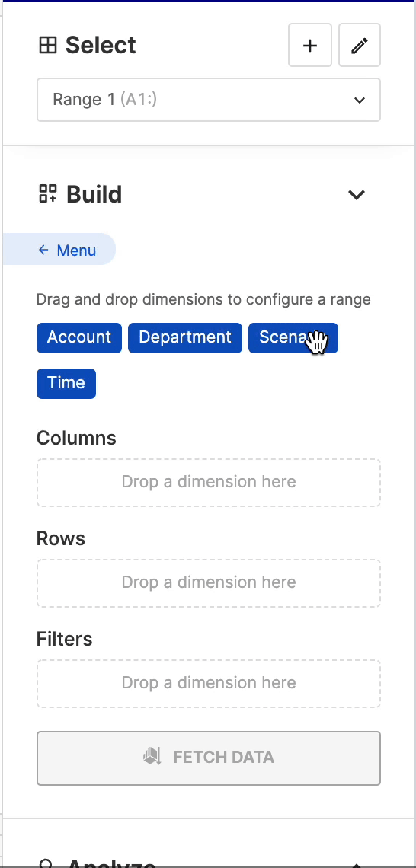Select the Time dimension chip
The image size is (416, 868).
(66, 383)
